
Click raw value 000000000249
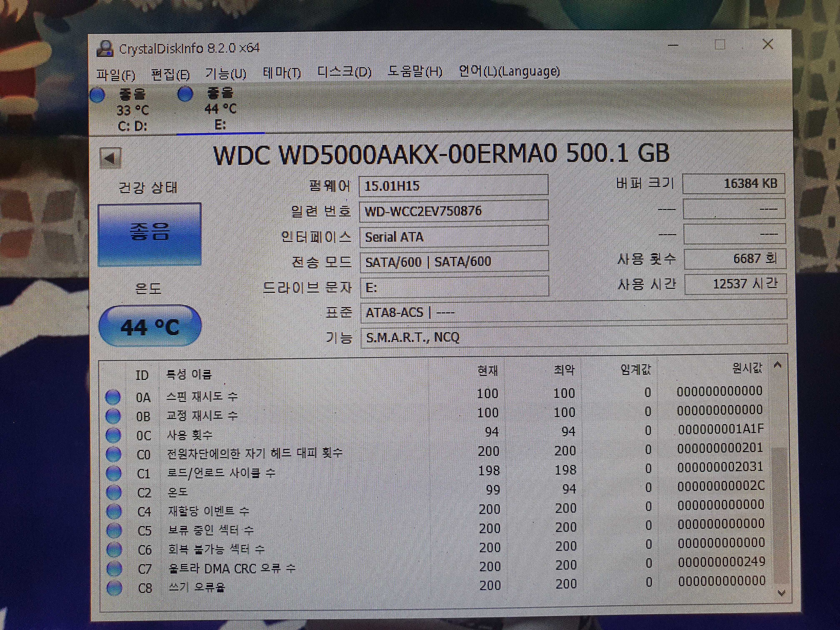coord(722,562)
